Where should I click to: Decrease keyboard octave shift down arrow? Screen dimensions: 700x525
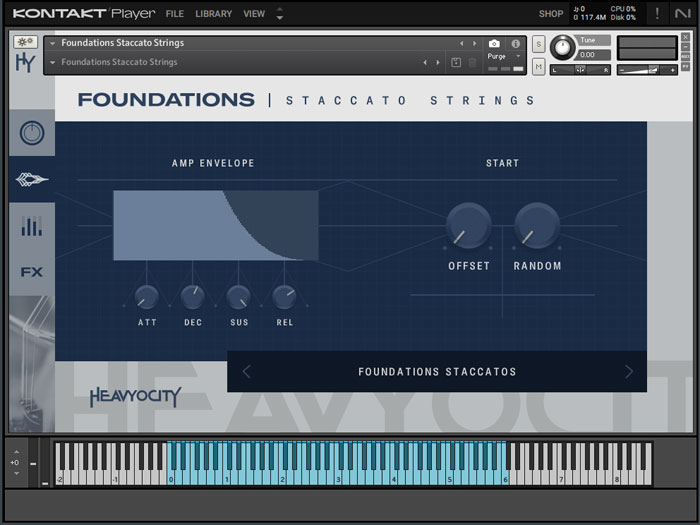pos(17,474)
